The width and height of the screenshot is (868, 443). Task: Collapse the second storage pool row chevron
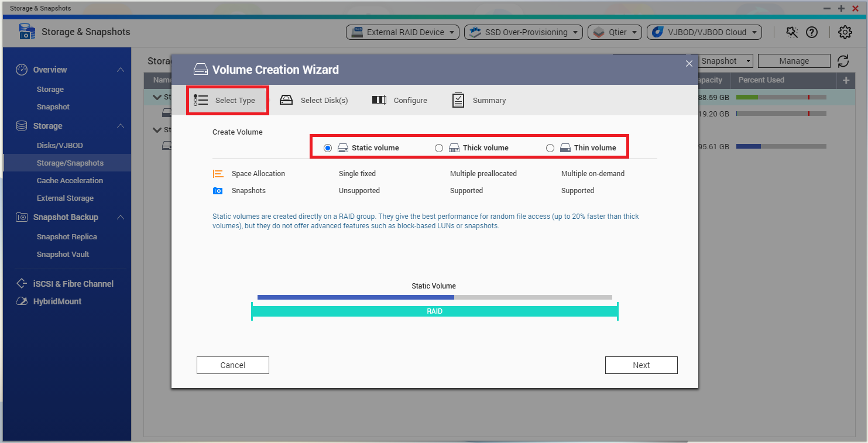157,130
